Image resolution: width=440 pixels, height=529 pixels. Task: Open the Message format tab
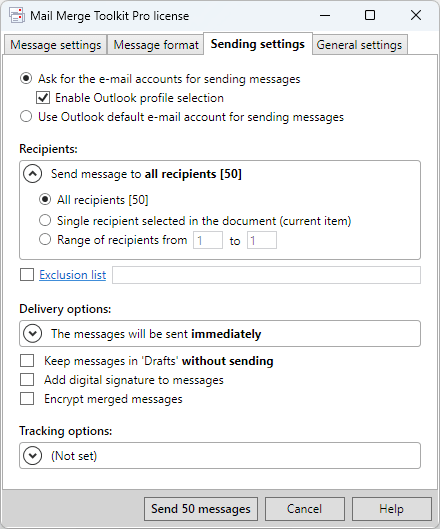(156, 45)
